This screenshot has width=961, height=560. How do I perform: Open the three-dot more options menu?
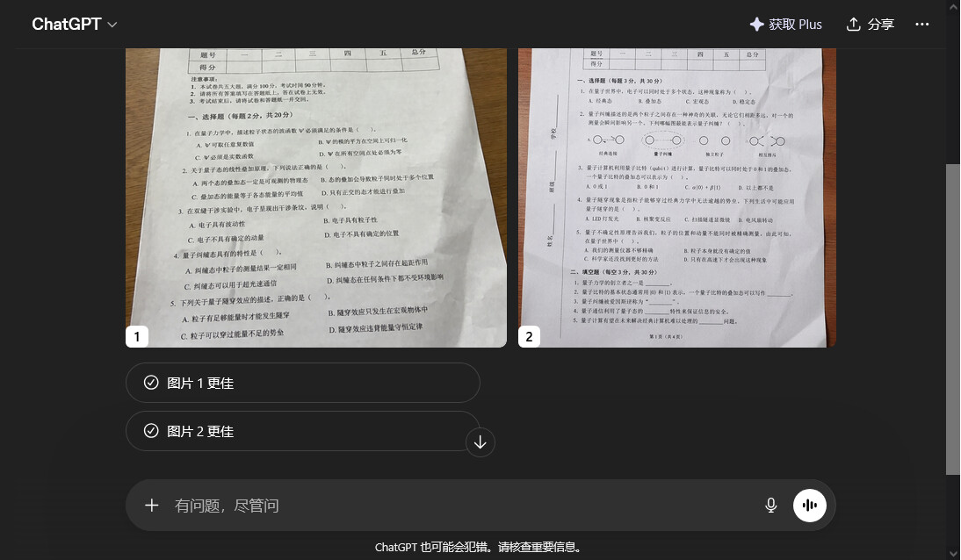tap(921, 24)
